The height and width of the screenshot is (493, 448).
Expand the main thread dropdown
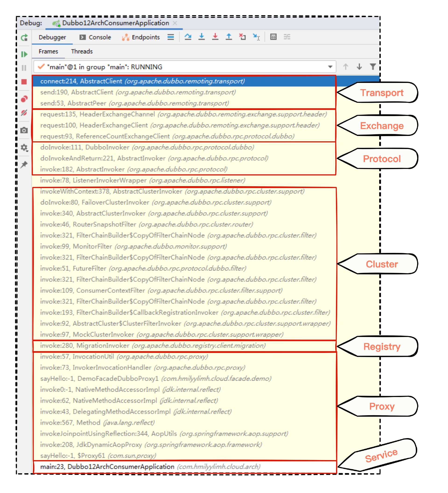(x=330, y=67)
